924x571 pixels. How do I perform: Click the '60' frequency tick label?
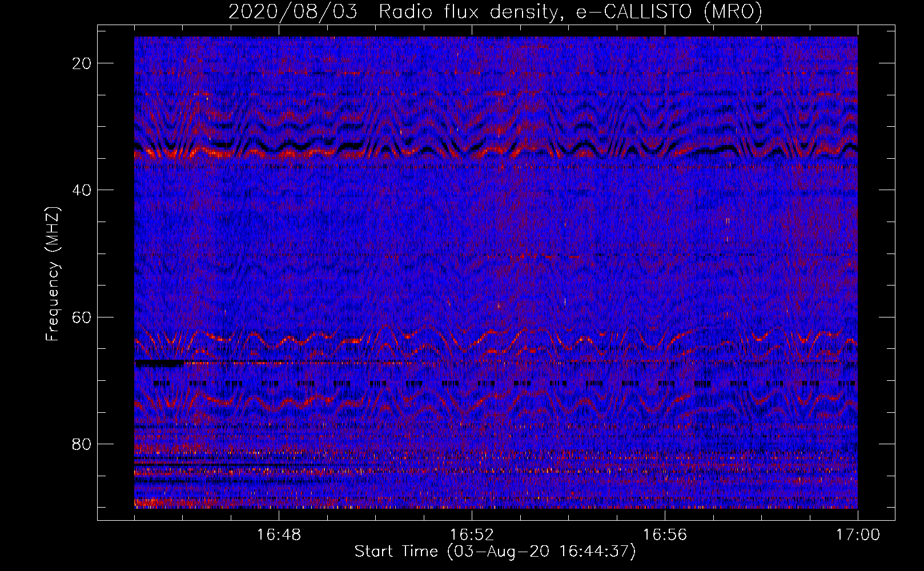(82, 317)
